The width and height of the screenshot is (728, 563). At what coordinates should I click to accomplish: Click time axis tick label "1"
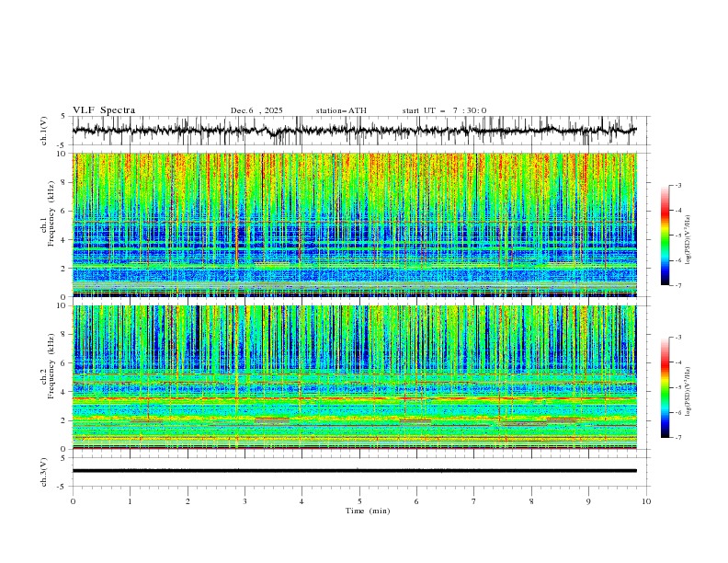(130, 501)
